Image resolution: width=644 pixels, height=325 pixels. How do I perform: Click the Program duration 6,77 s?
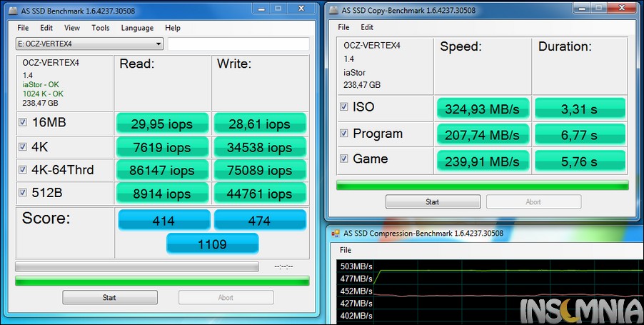coord(580,135)
